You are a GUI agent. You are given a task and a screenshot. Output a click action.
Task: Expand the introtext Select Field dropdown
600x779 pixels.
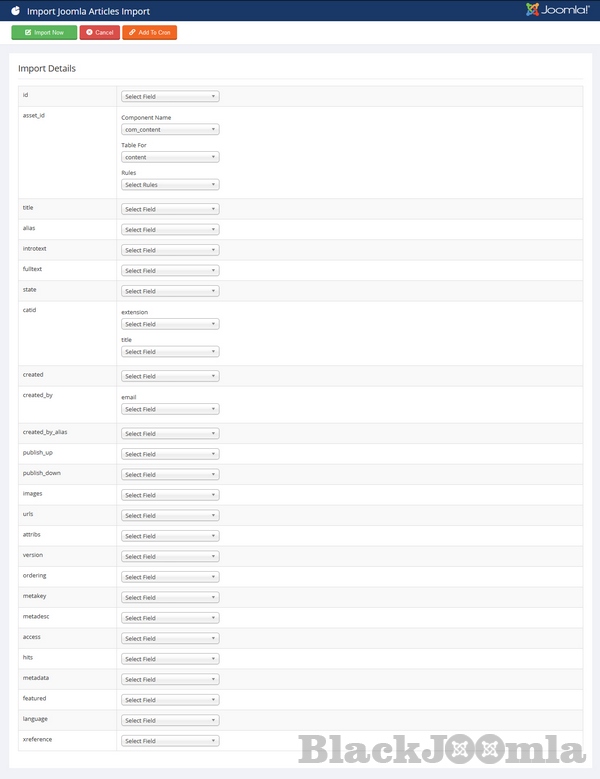point(170,250)
